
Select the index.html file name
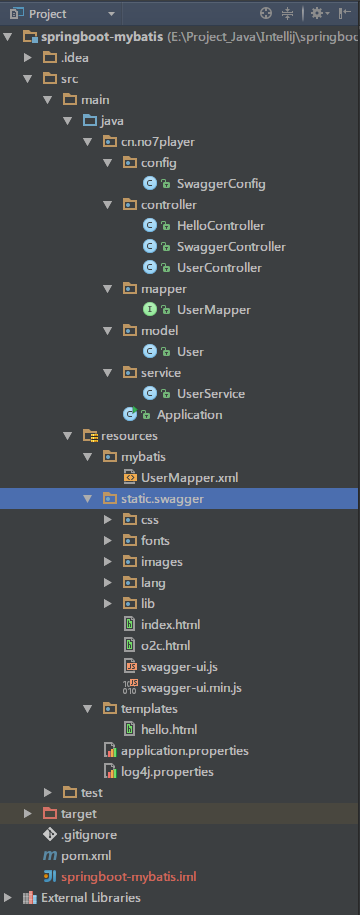(170, 625)
